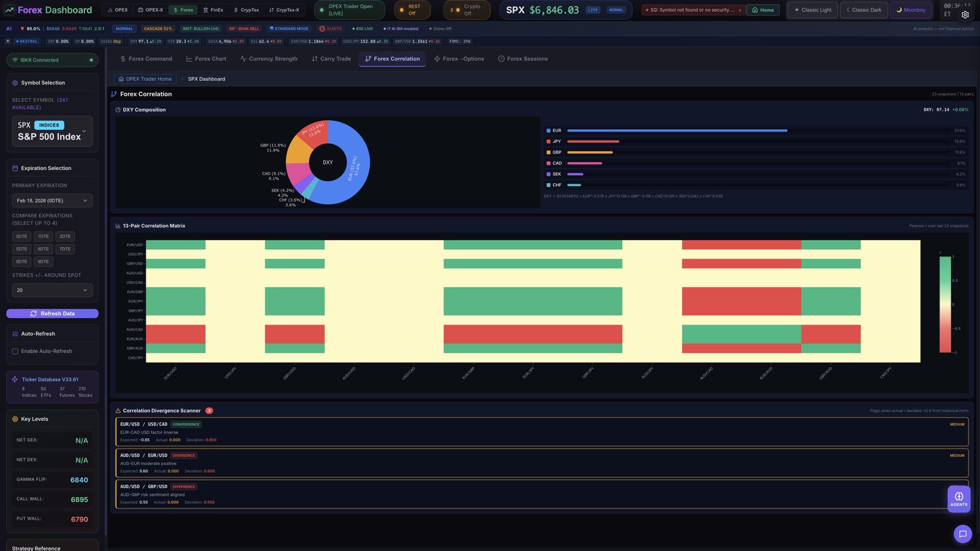The height and width of the screenshot is (551, 980).
Task: Click the CrypTex-X arrows icon
Action: pos(271,10)
